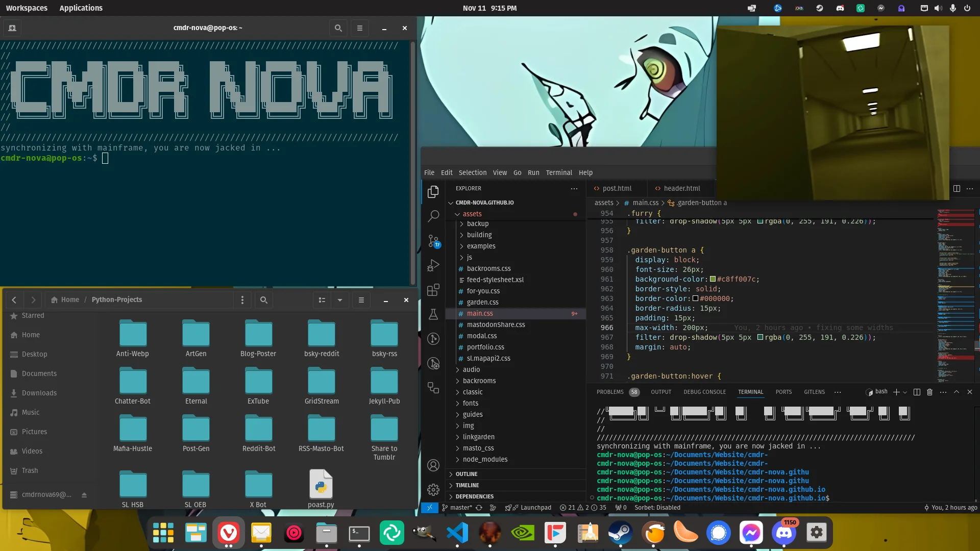
Task: Open file manager main hamburger menu
Action: pos(361,300)
